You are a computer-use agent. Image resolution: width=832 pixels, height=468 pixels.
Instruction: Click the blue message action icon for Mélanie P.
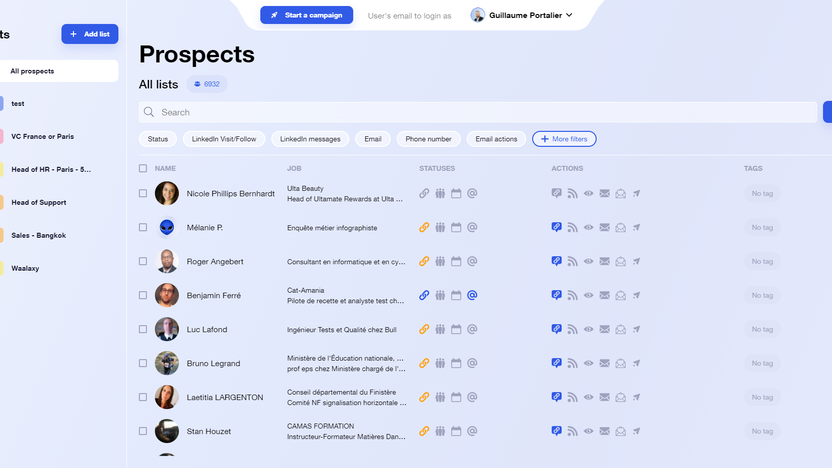point(556,227)
